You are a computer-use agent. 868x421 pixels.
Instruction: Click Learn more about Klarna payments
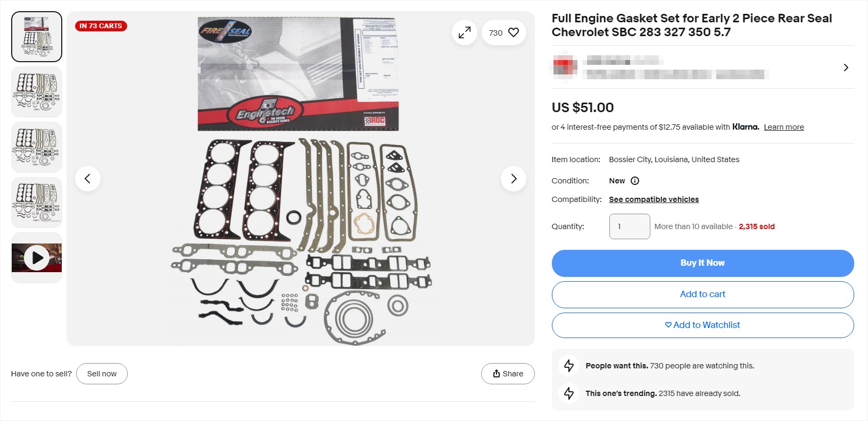click(783, 127)
